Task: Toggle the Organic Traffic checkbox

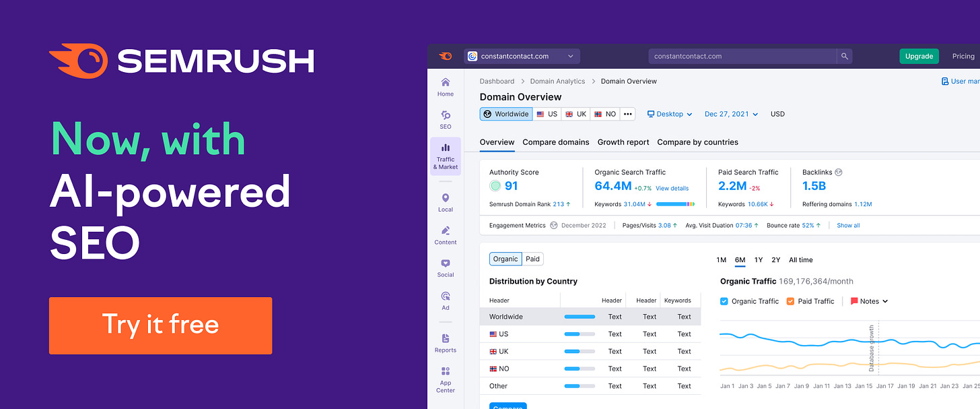Action: 724,301
